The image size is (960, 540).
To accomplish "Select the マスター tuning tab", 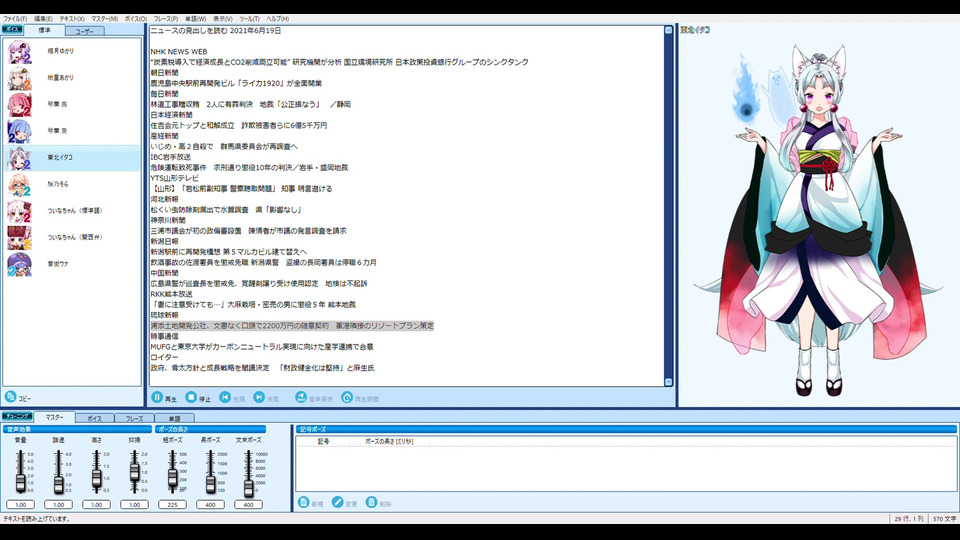I will (x=54, y=417).
